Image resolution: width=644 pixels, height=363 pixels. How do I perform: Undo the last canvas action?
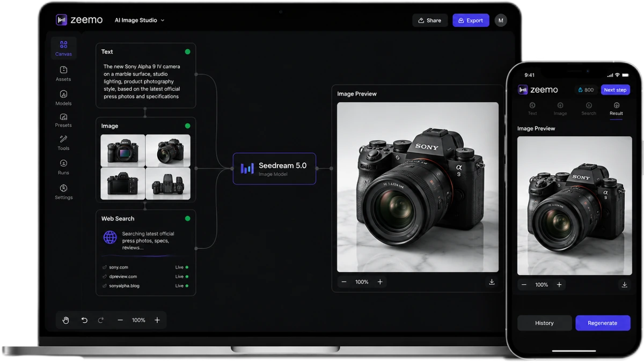point(84,320)
